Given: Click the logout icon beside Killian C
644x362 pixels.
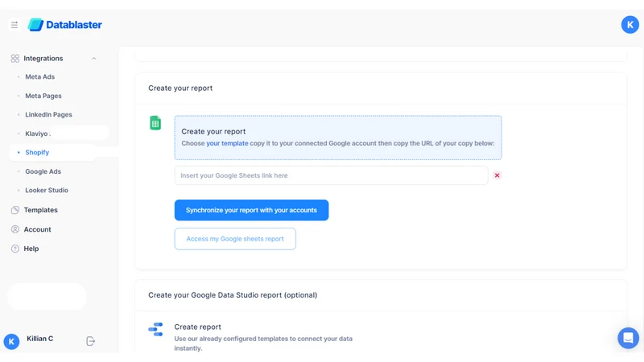Looking at the screenshot, I should [x=91, y=341].
